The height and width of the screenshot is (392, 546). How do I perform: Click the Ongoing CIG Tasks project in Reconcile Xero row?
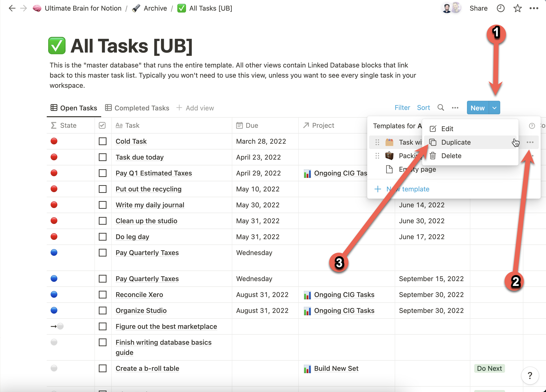pos(339,295)
